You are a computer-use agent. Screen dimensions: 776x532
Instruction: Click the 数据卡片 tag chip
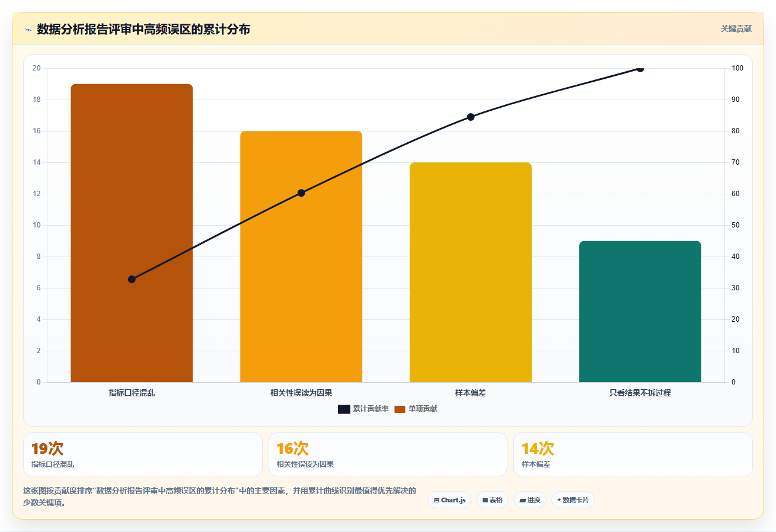573,500
